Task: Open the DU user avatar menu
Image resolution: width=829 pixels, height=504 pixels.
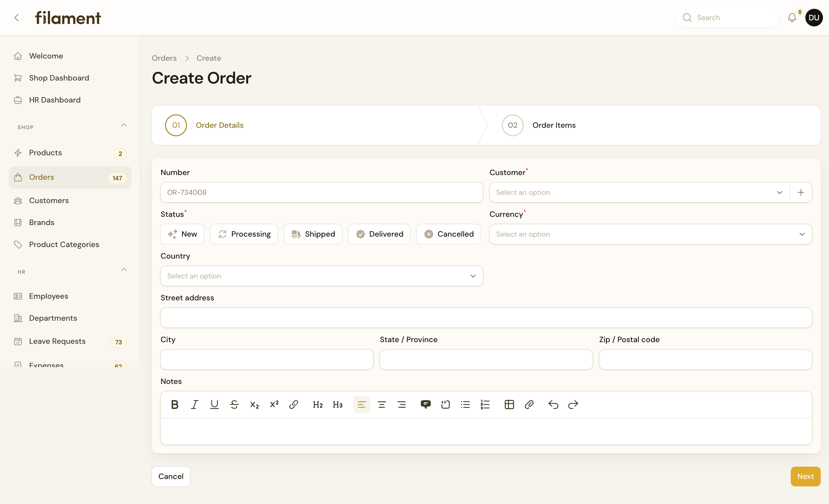Action: click(x=814, y=18)
